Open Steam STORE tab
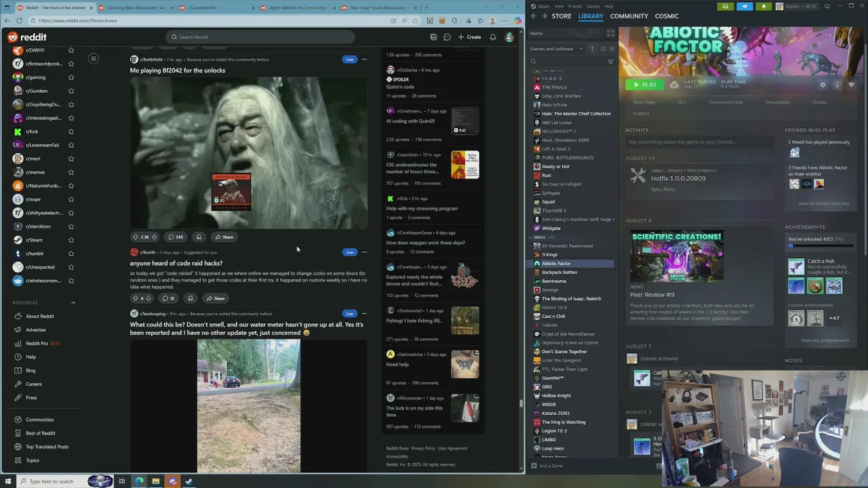The image size is (868, 488). click(561, 16)
